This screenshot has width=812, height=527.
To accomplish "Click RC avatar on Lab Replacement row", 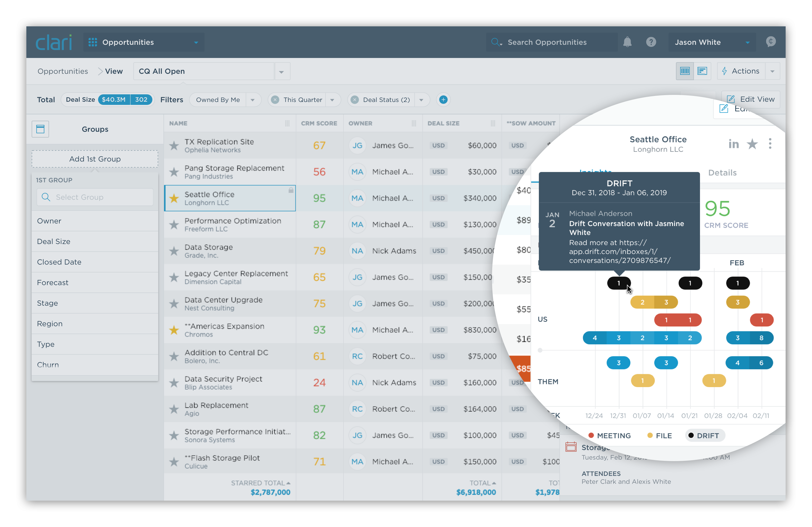I will [x=357, y=409].
